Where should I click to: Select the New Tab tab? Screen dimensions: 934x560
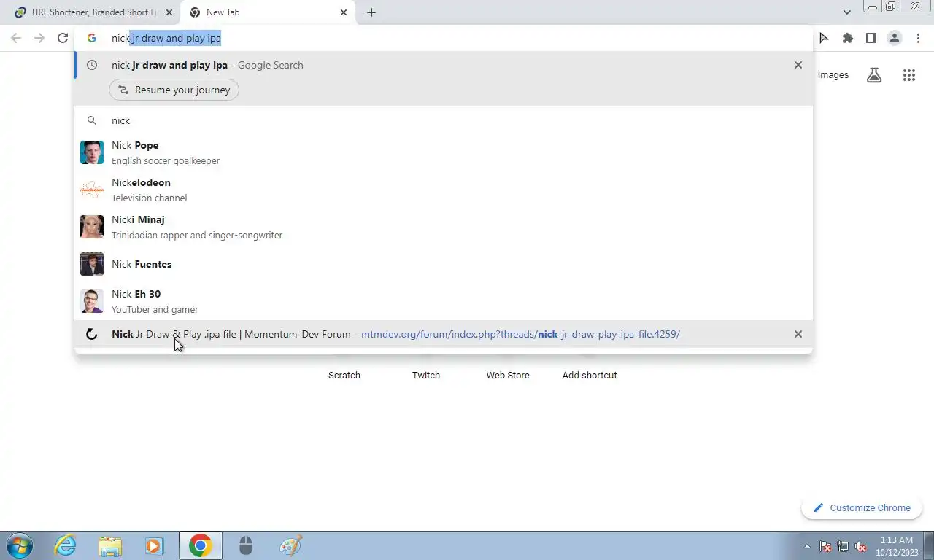click(269, 12)
